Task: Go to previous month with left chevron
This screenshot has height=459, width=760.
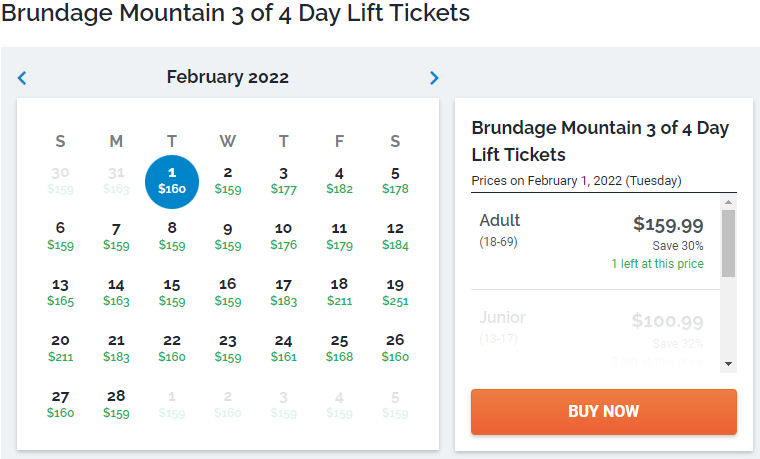Action: tap(22, 78)
